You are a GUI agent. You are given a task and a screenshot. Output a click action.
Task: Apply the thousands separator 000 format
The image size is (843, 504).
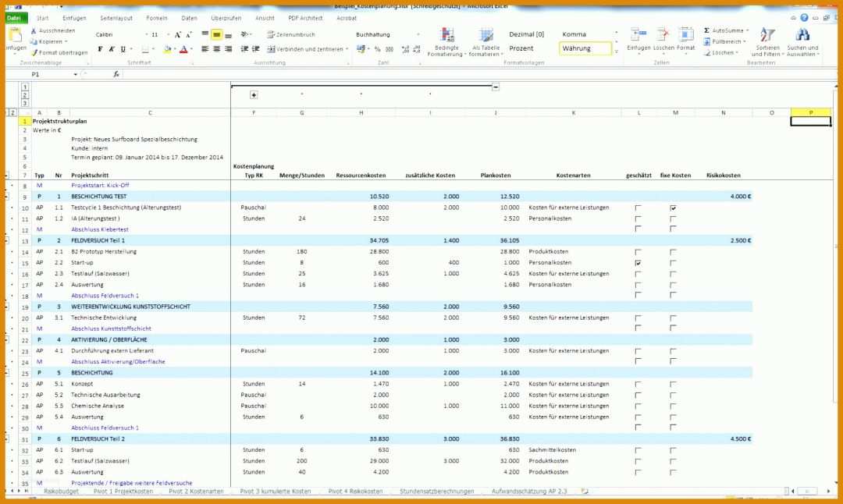click(389, 49)
